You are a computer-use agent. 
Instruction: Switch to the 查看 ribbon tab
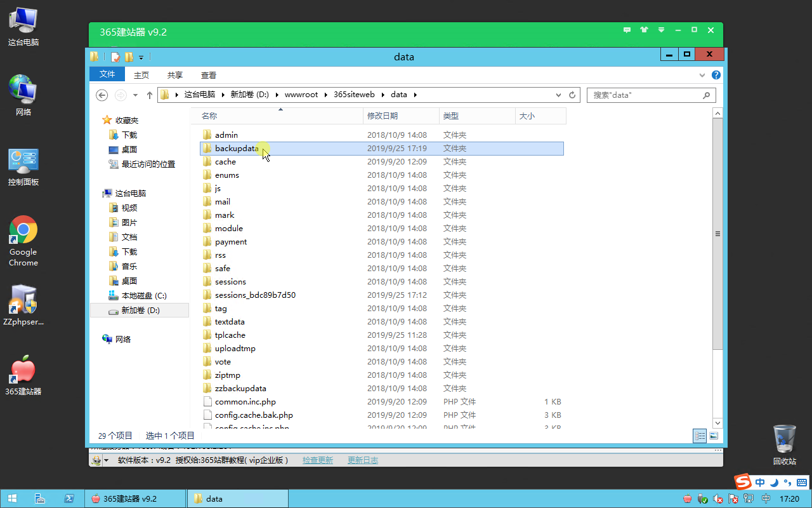point(209,75)
